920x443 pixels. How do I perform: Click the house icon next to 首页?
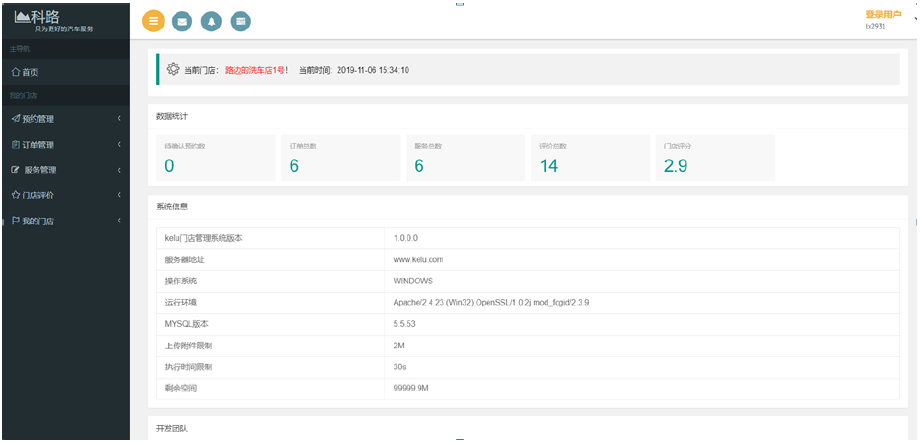click(x=15, y=72)
